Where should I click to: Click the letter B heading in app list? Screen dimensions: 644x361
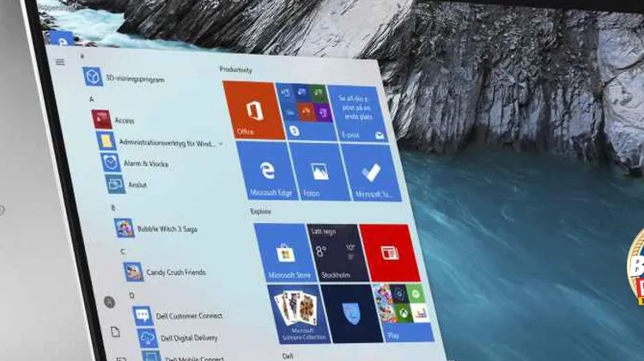113,208
